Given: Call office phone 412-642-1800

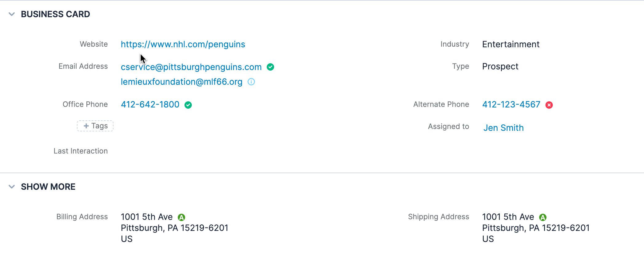Looking at the screenshot, I should click(x=150, y=104).
